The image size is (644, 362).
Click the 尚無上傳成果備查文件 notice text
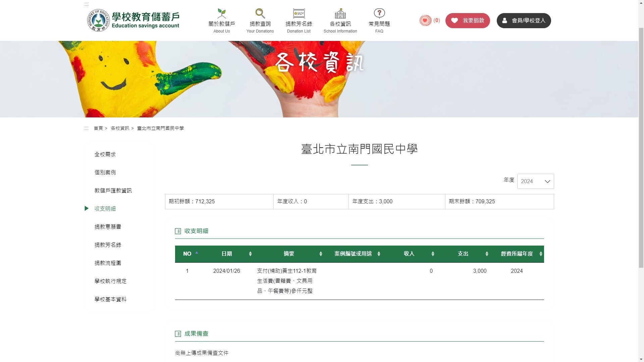(202, 353)
